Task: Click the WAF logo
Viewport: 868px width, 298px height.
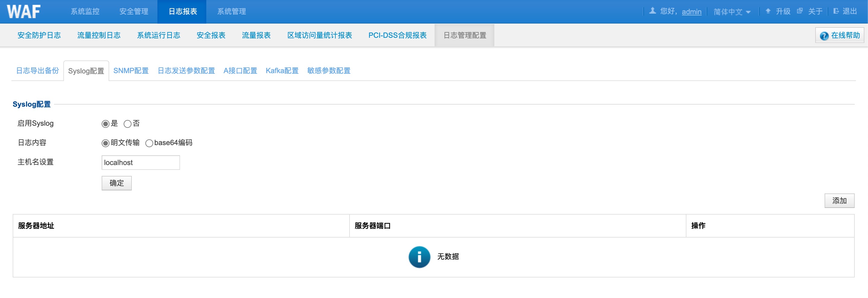Action: coord(24,11)
